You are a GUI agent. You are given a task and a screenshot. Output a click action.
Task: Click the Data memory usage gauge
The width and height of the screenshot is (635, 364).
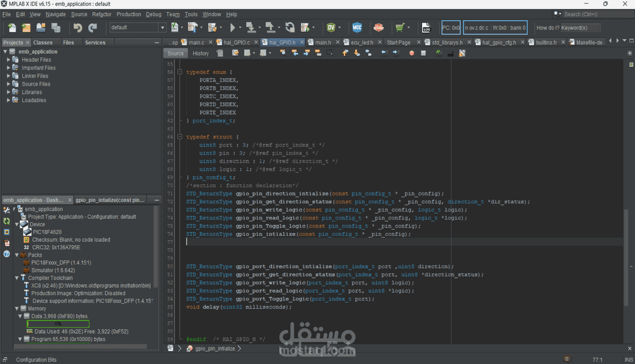(x=57, y=324)
